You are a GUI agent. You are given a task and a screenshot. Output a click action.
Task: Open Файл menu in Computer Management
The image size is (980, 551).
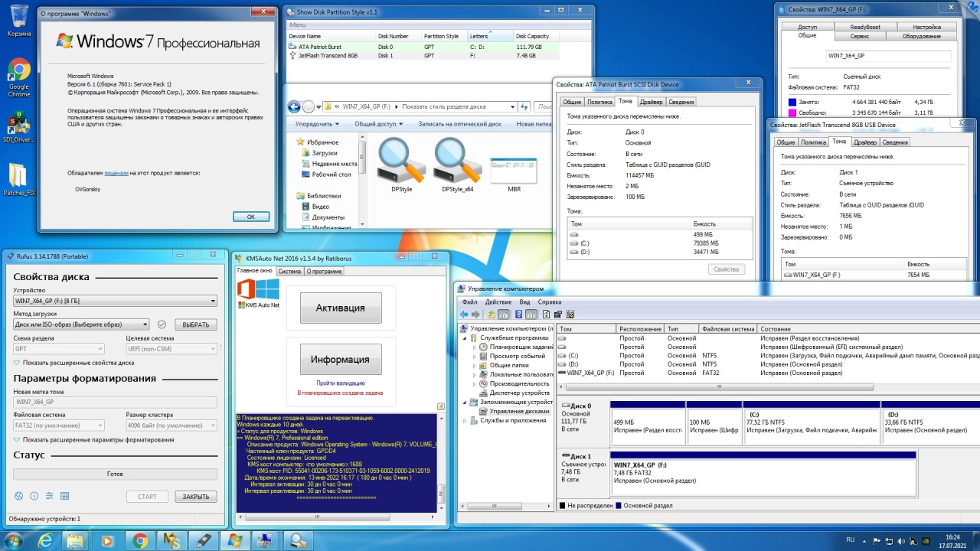click(x=469, y=302)
